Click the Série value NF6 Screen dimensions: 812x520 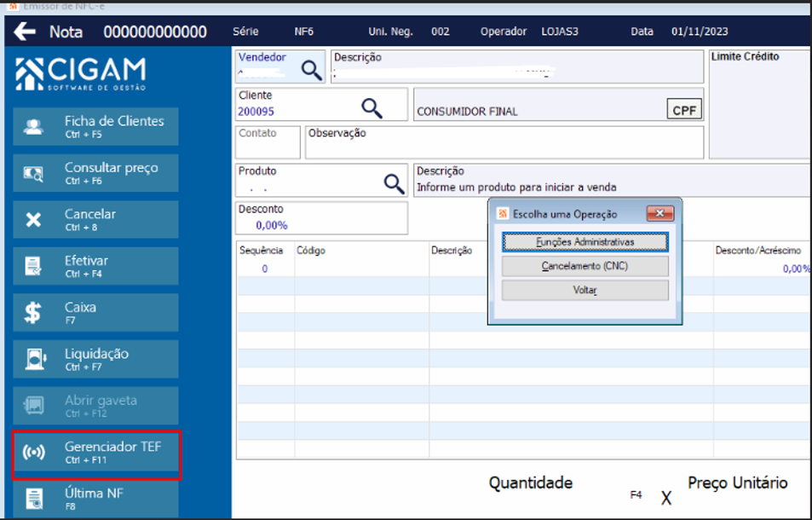[304, 32]
